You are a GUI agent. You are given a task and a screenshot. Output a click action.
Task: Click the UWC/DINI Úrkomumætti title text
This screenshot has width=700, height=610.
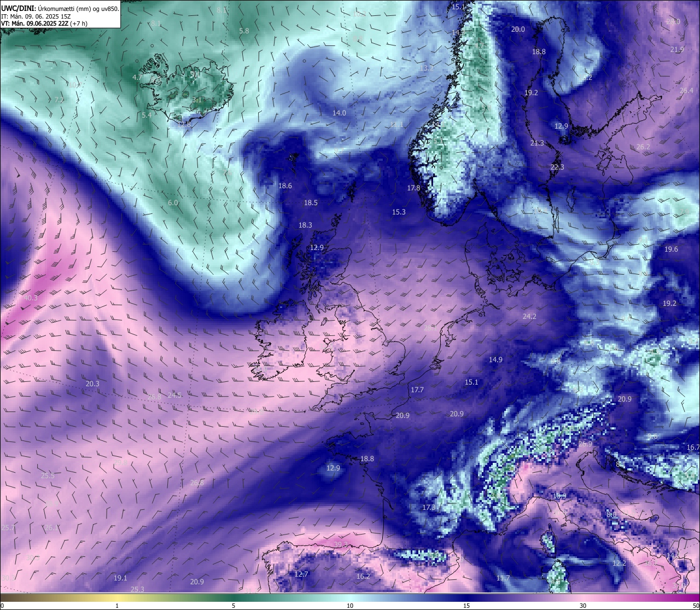(x=60, y=8)
